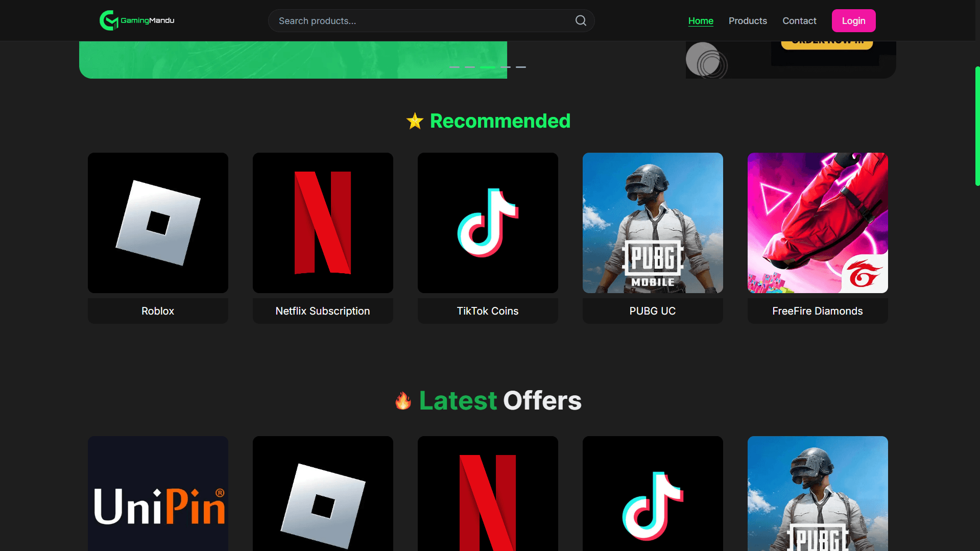
Task: Jump to the last carousel slide indicator
Action: (x=521, y=67)
